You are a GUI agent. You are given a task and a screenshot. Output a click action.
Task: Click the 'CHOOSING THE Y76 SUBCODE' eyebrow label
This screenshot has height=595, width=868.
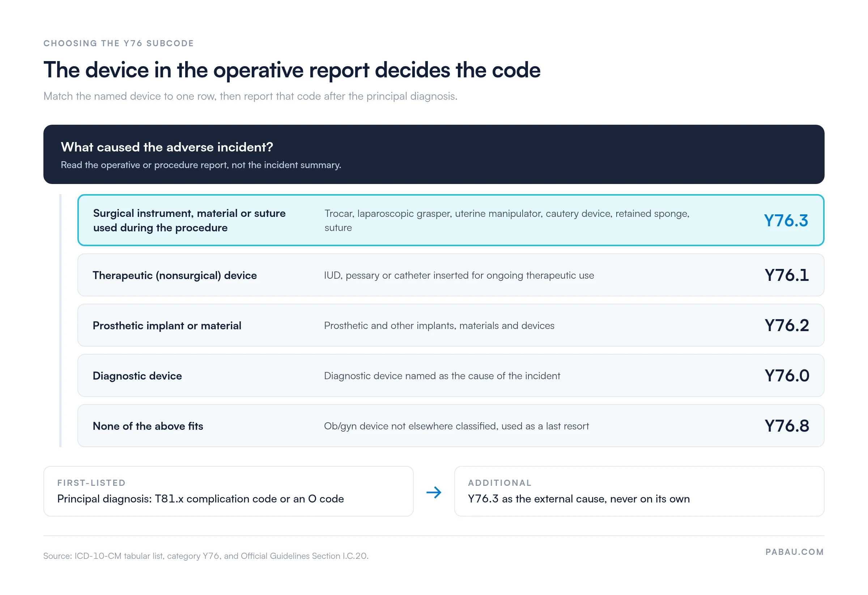click(x=118, y=43)
